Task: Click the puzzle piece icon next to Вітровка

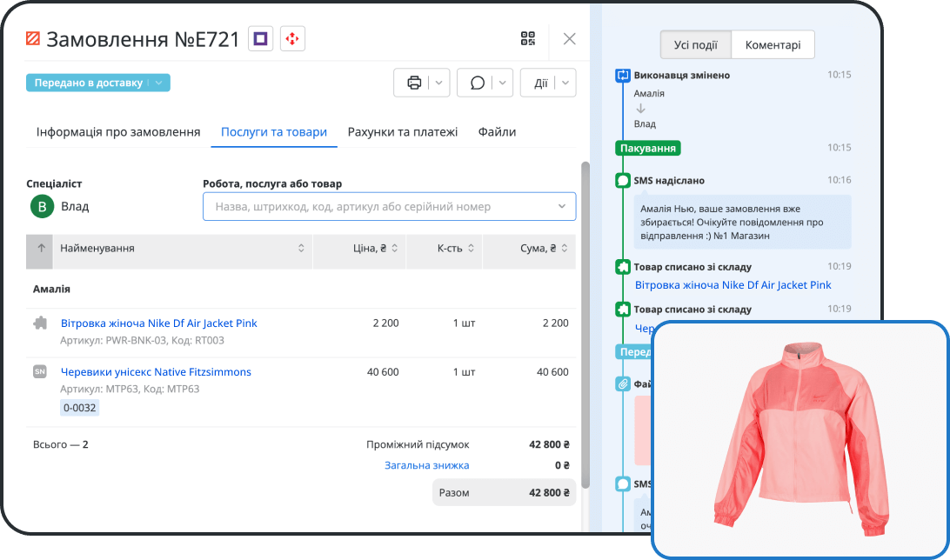Action: (x=40, y=323)
